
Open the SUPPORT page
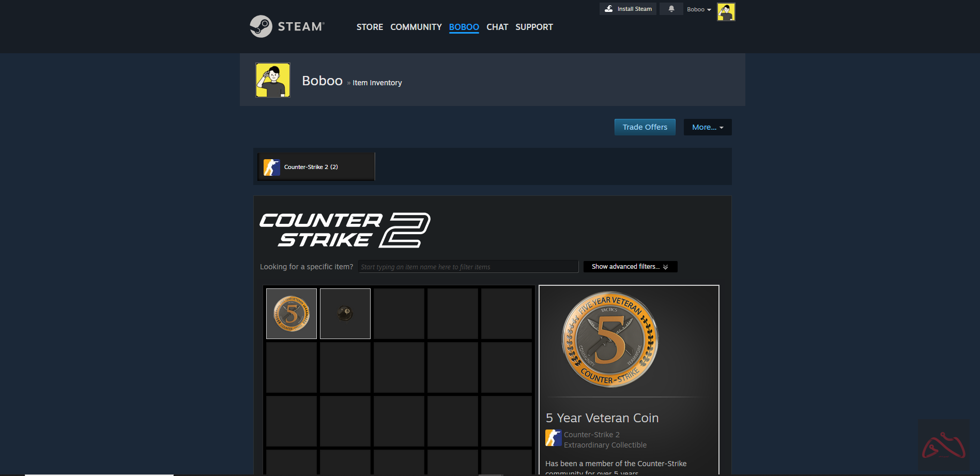(x=534, y=27)
